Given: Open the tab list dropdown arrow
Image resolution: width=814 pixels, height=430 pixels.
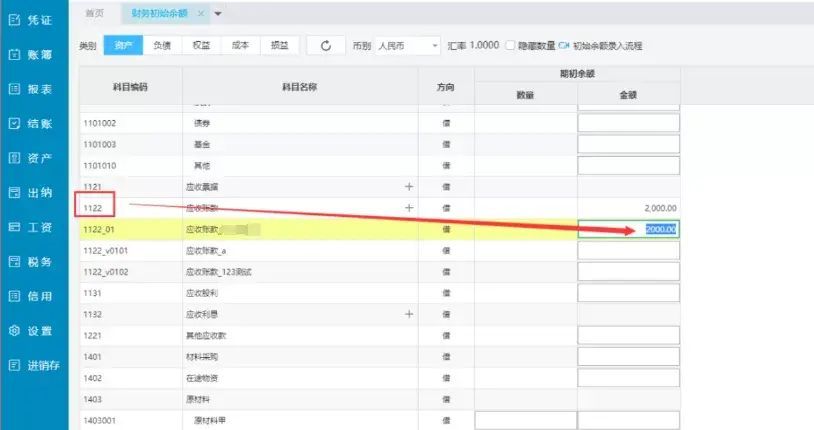Looking at the screenshot, I should click(218, 13).
